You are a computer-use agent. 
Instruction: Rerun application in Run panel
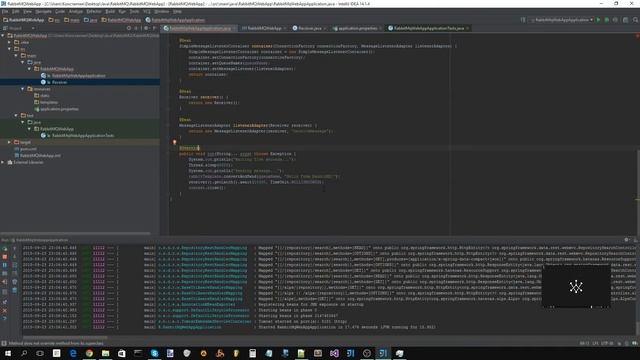click(5, 248)
